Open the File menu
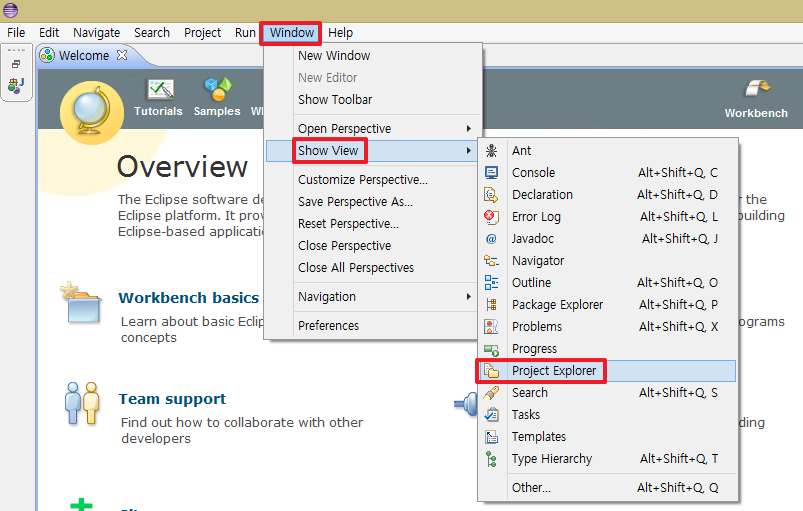 click(x=16, y=33)
